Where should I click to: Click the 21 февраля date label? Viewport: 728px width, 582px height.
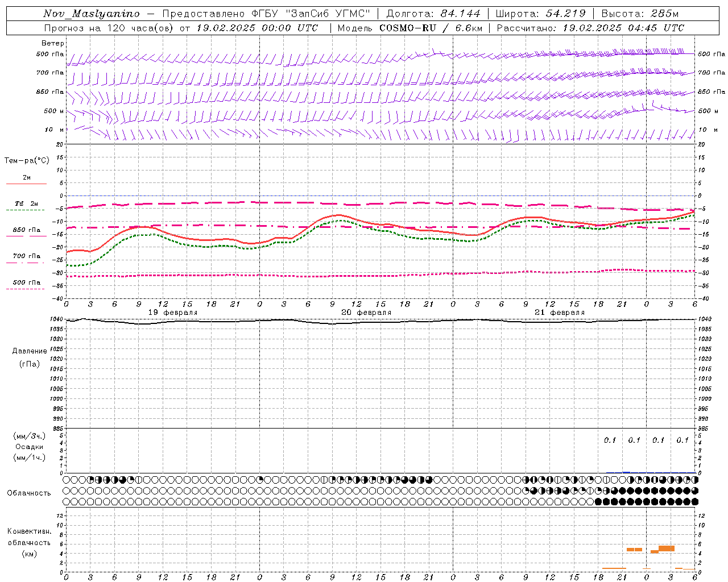coord(560,313)
